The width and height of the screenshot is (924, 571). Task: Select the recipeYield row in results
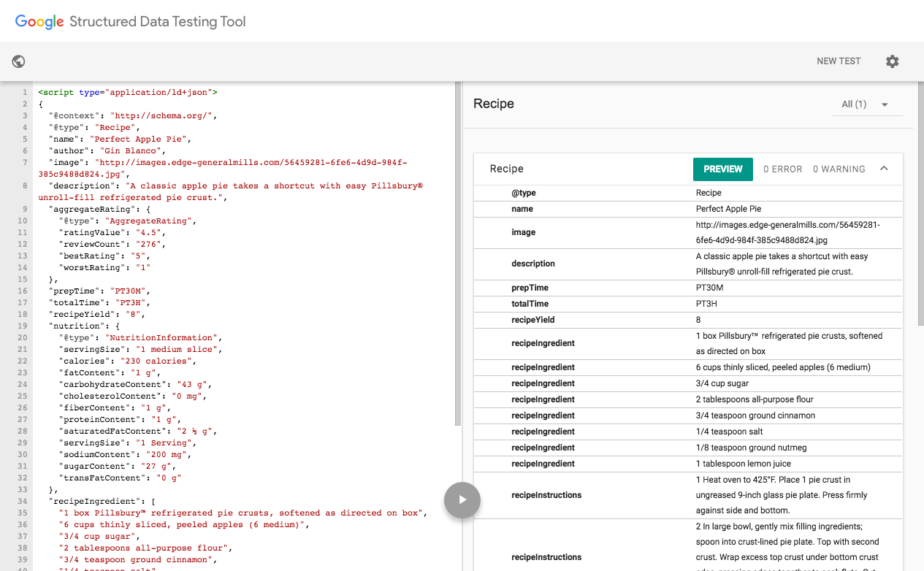[x=689, y=320]
